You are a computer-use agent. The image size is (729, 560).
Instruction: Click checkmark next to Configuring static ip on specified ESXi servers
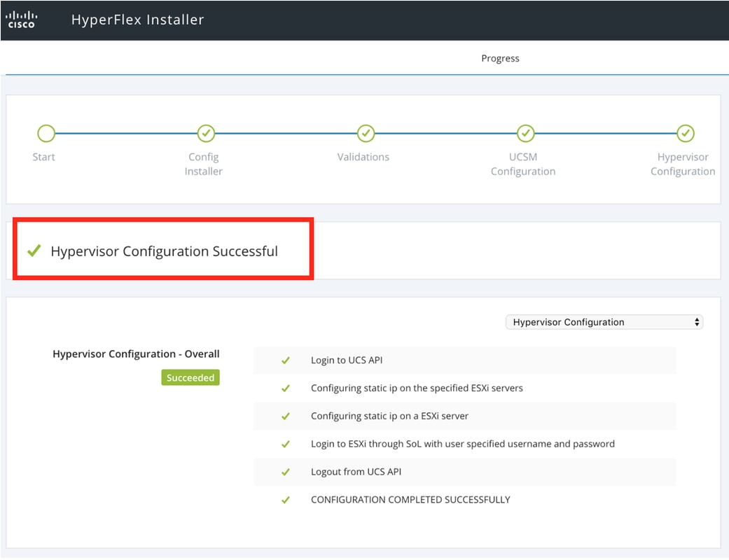click(x=286, y=388)
